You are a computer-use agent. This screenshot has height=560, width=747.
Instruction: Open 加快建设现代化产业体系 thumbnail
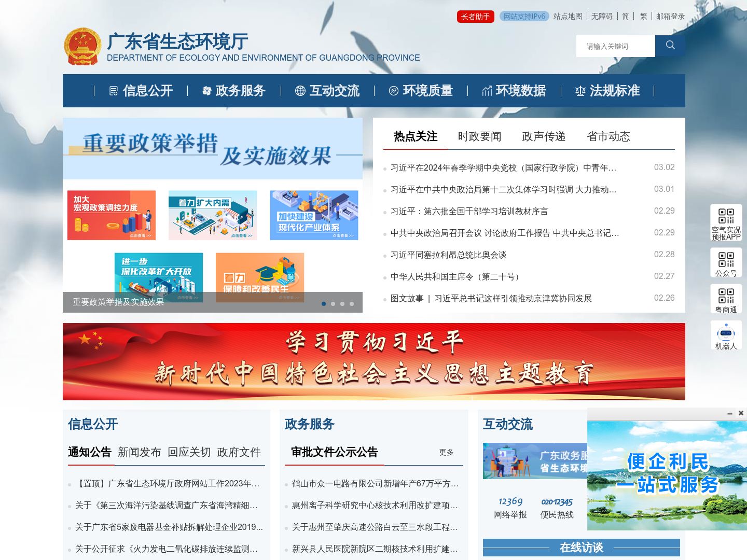[314, 215]
